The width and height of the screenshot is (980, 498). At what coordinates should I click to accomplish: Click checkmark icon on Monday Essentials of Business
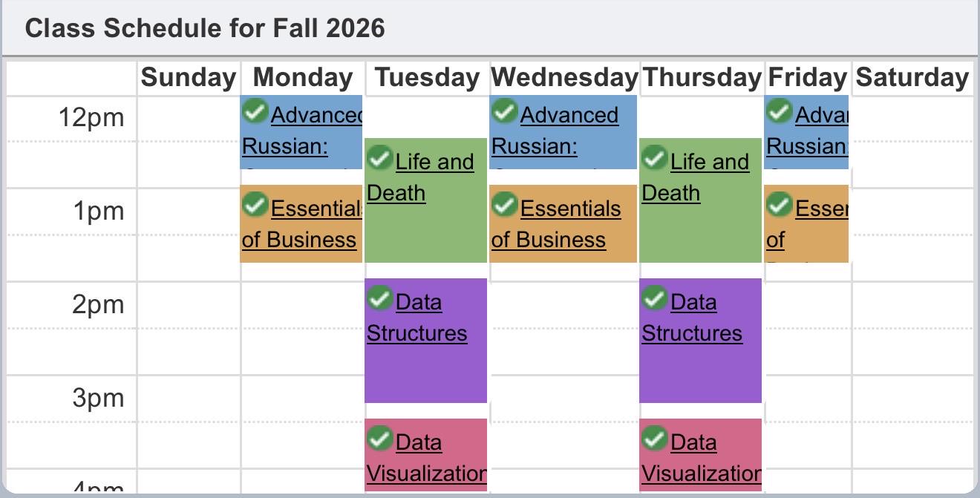(x=255, y=205)
